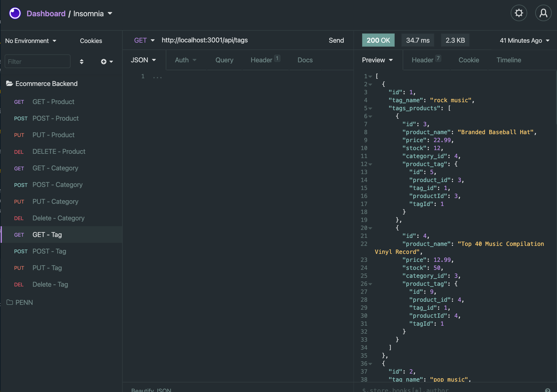Open the Insomnia workspace dropdown
The image size is (557, 392).
93,14
